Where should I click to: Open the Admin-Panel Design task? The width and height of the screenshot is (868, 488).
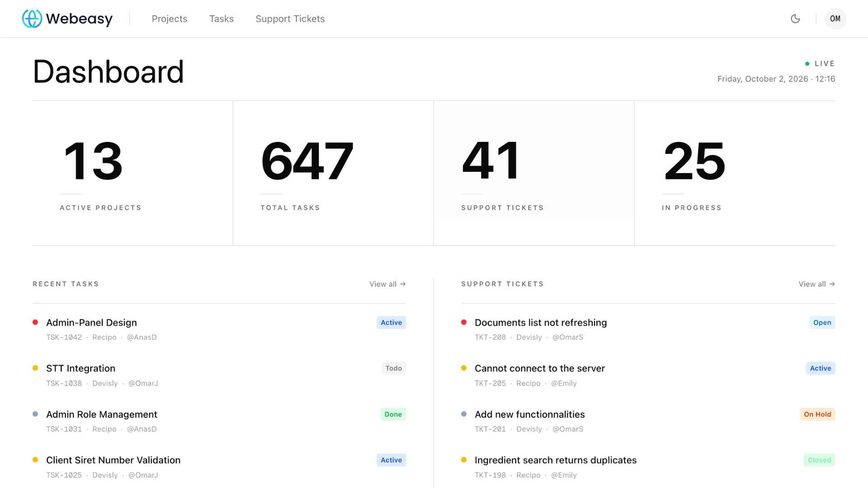point(91,323)
